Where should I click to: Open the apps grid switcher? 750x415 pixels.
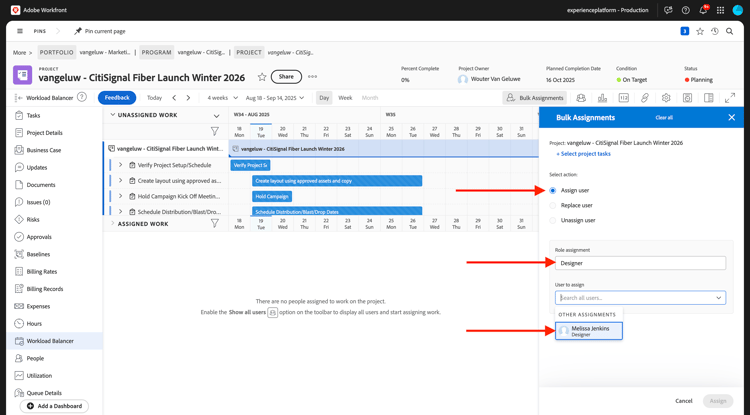(720, 10)
